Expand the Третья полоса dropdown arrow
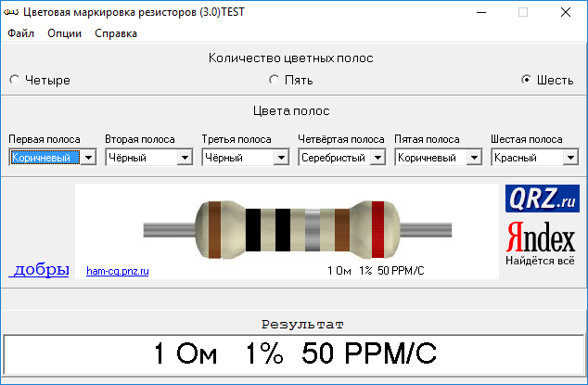 coord(281,157)
